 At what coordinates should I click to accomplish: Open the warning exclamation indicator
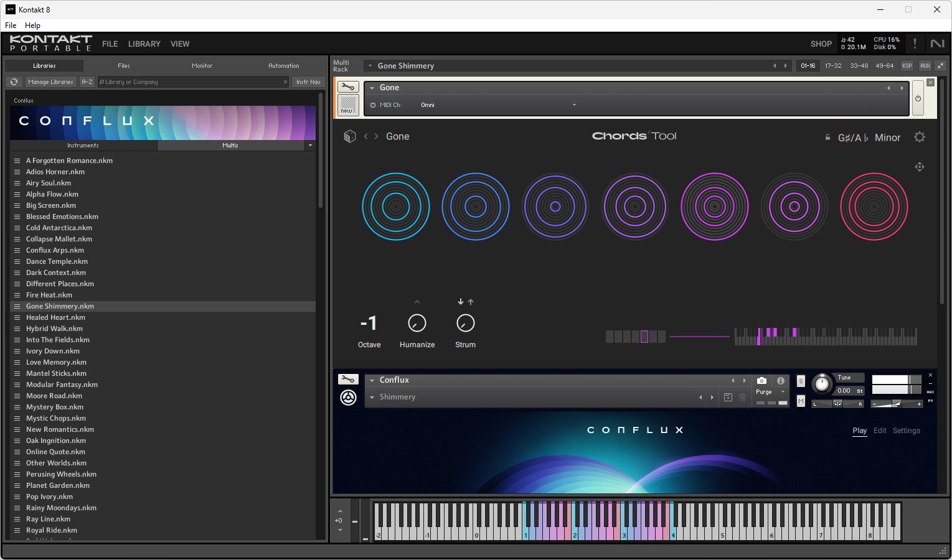(x=915, y=44)
